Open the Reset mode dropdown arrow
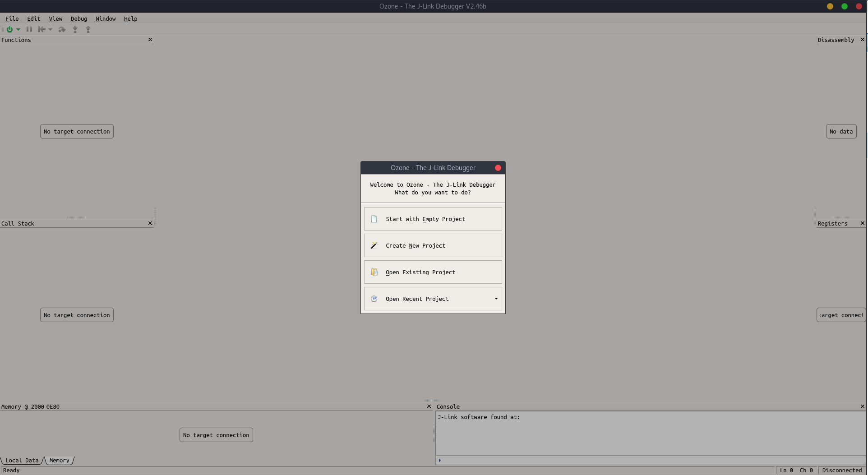This screenshot has height=475, width=868. click(x=50, y=29)
